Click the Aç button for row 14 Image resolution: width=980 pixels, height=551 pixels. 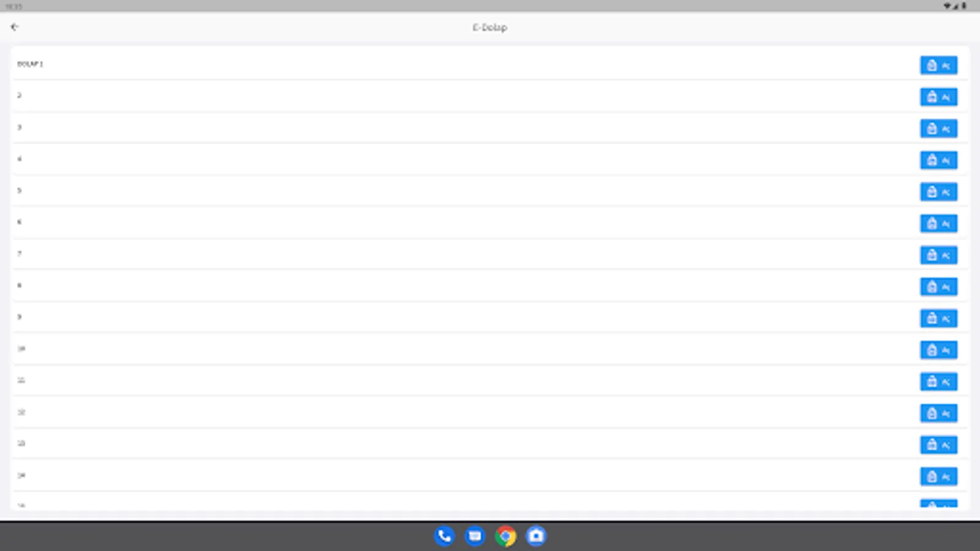point(938,476)
